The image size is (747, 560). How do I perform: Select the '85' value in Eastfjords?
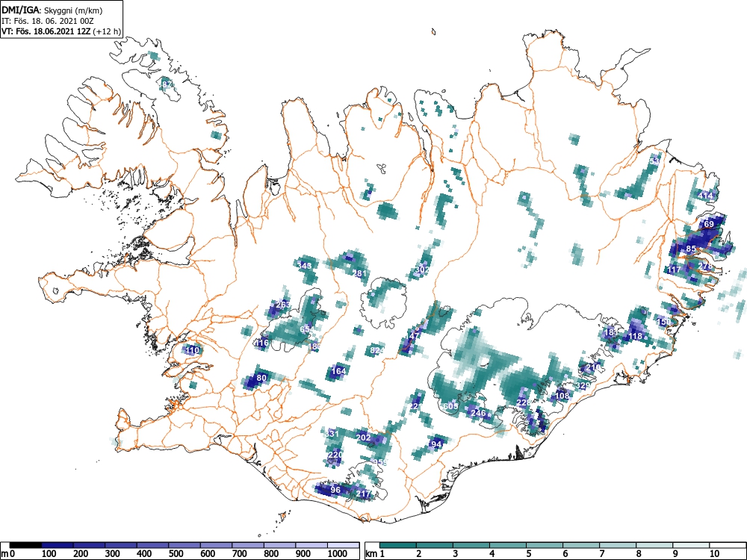click(691, 249)
